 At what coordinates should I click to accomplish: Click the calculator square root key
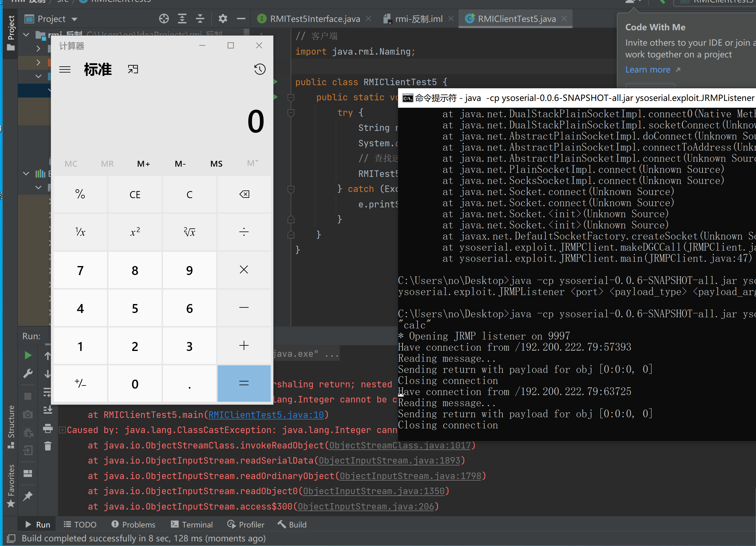[x=189, y=232]
